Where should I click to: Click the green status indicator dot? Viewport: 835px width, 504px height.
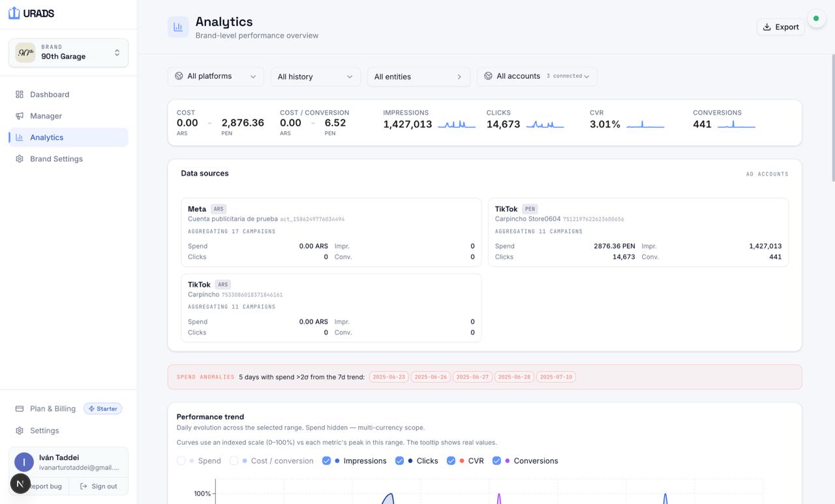coord(816,18)
